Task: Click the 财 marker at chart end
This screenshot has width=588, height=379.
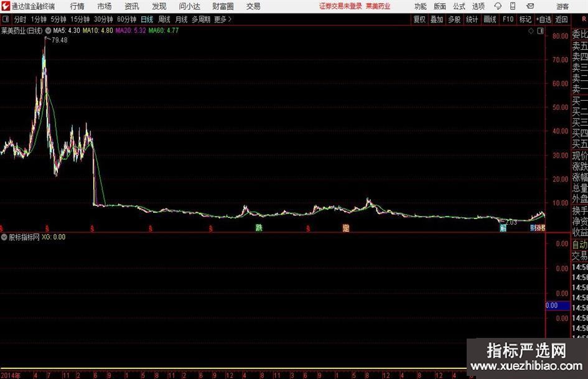Action: (x=533, y=228)
